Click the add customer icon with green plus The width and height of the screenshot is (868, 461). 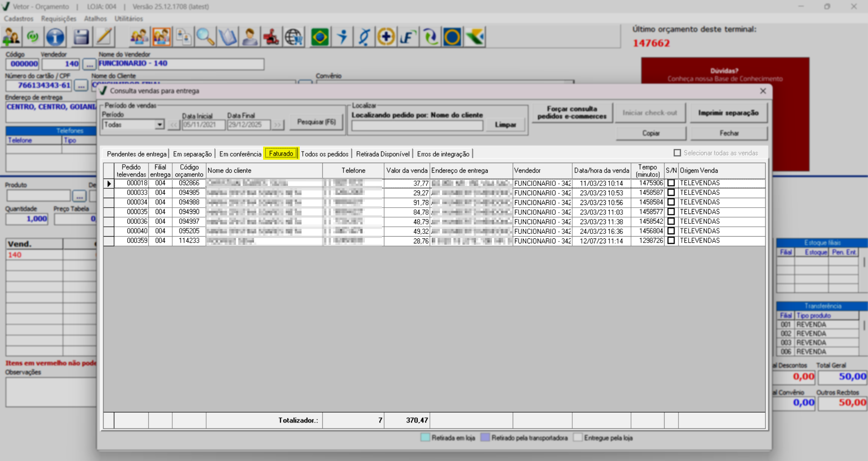[x=11, y=37]
